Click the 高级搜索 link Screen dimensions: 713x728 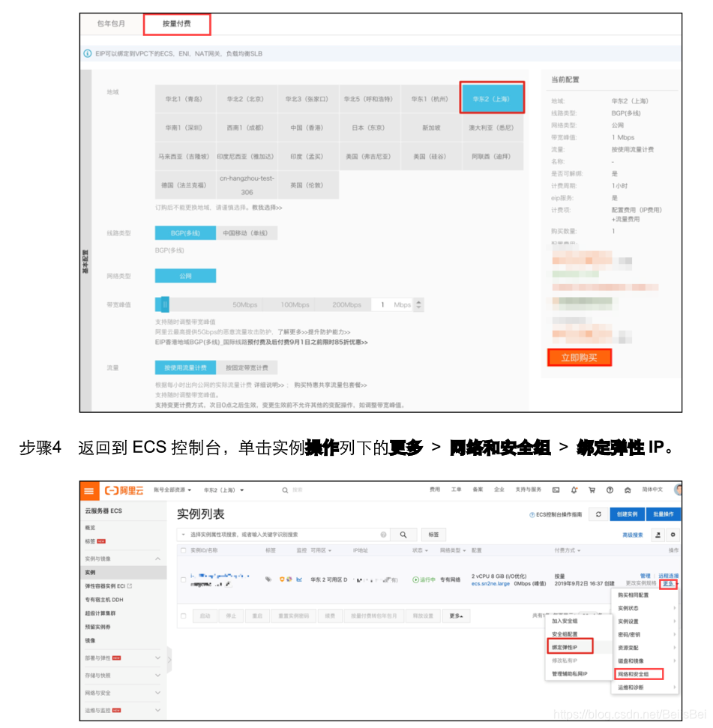(x=632, y=535)
